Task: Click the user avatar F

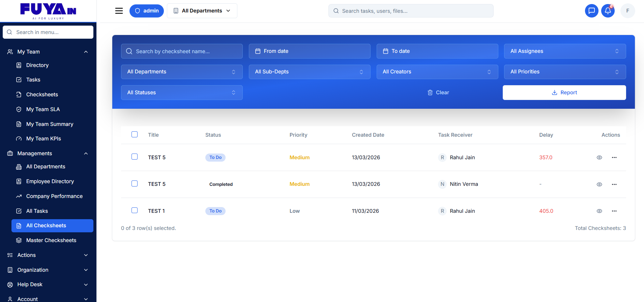Action: 627,11
